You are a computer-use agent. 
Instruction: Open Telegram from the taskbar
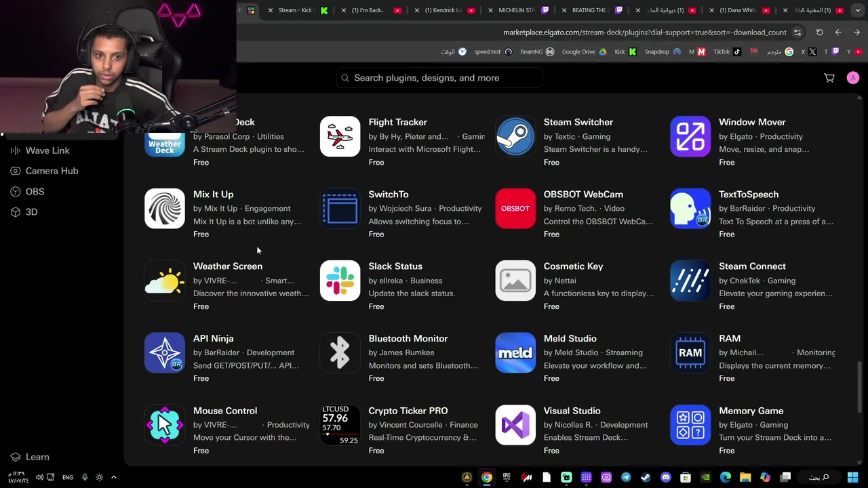pos(626,477)
